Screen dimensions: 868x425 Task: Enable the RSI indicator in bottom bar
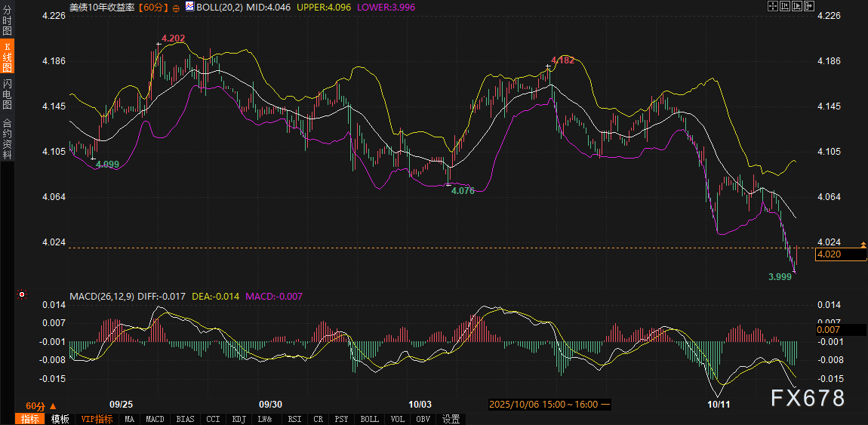click(x=294, y=419)
